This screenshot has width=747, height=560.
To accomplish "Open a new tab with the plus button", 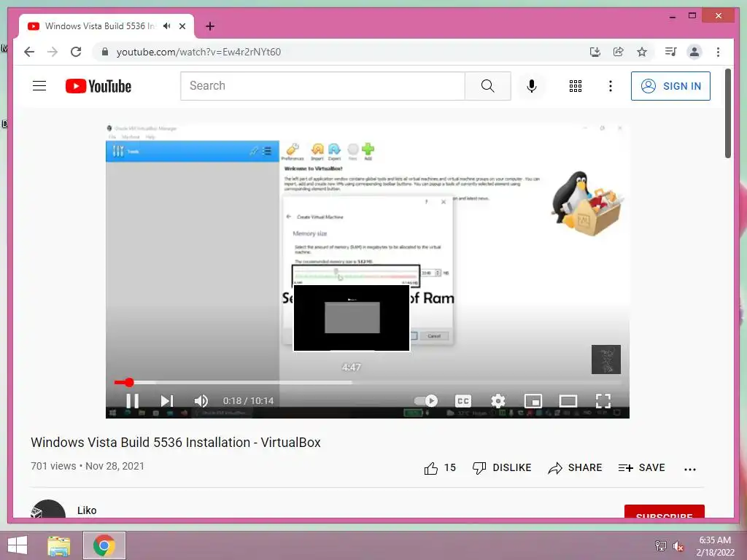I will [x=210, y=26].
